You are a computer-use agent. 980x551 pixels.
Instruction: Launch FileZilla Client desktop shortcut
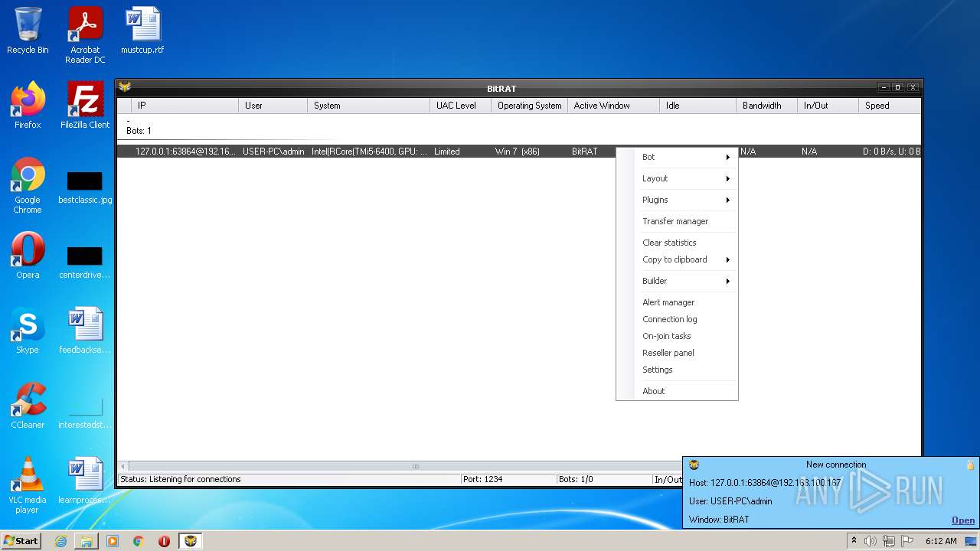click(x=85, y=106)
